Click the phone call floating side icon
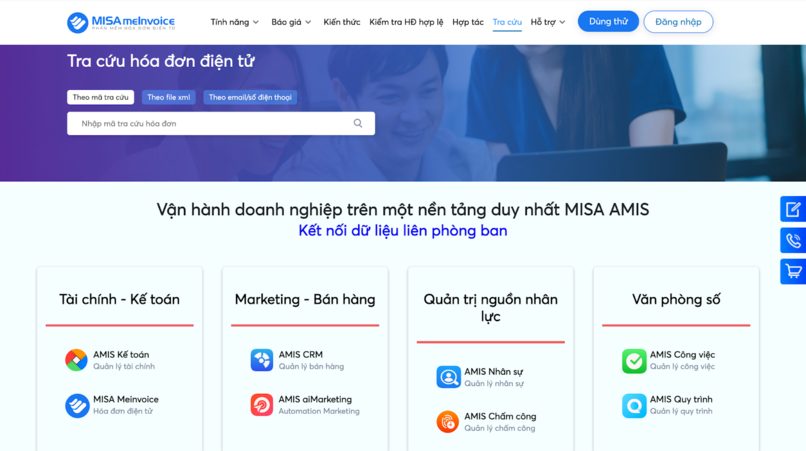The width and height of the screenshot is (806, 451). coord(793,240)
